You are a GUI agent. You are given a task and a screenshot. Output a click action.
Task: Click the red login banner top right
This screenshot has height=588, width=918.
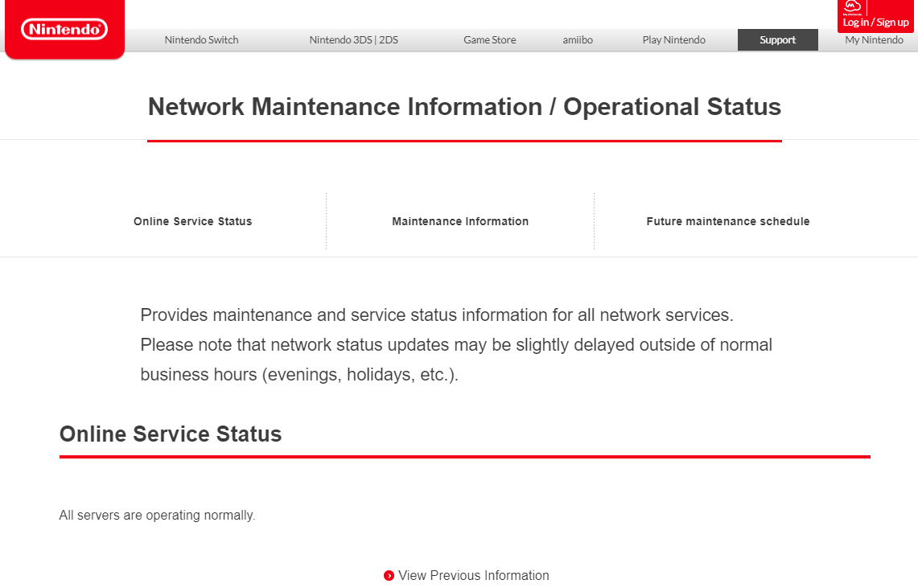point(875,15)
